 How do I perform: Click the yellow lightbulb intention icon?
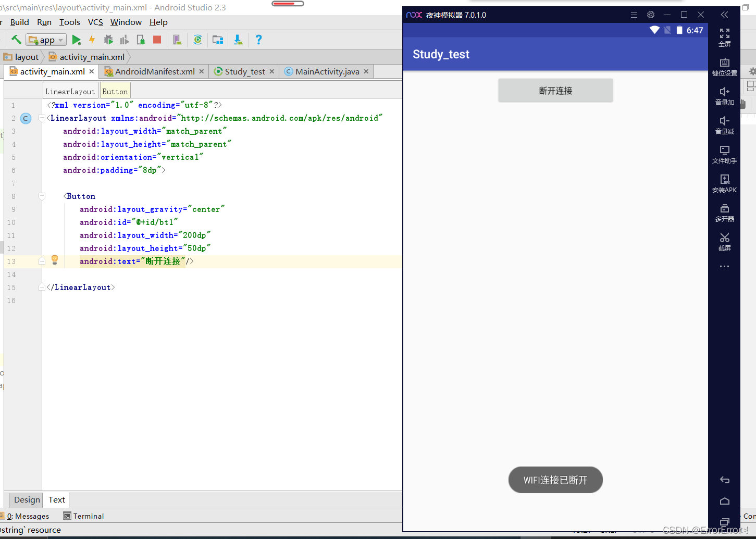[55, 260]
